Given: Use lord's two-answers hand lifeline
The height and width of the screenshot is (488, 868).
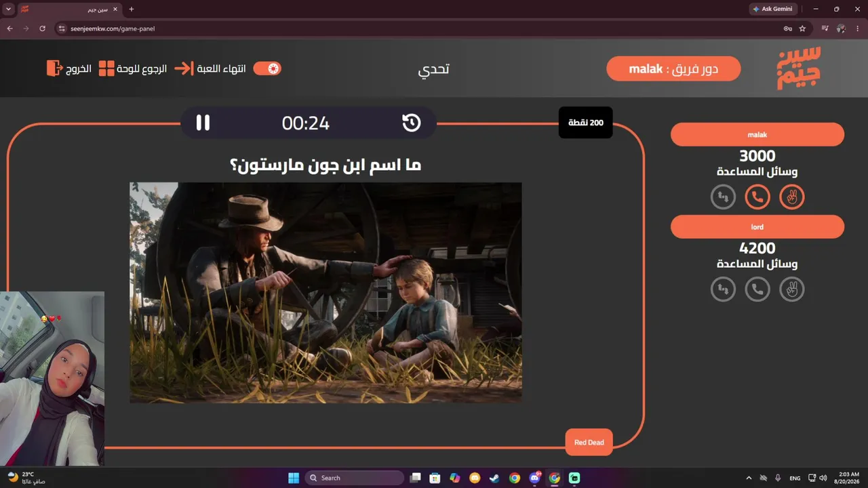Looking at the screenshot, I should (x=791, y=289).
